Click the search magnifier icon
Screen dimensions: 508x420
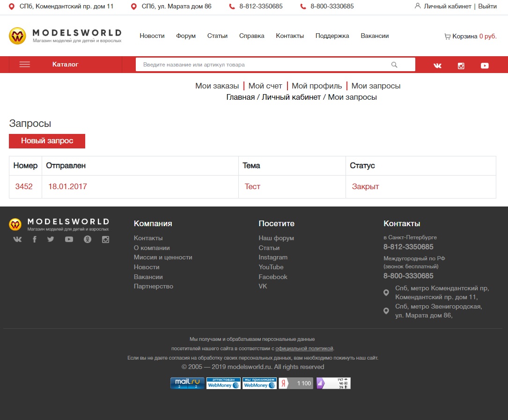pos(394,65)
